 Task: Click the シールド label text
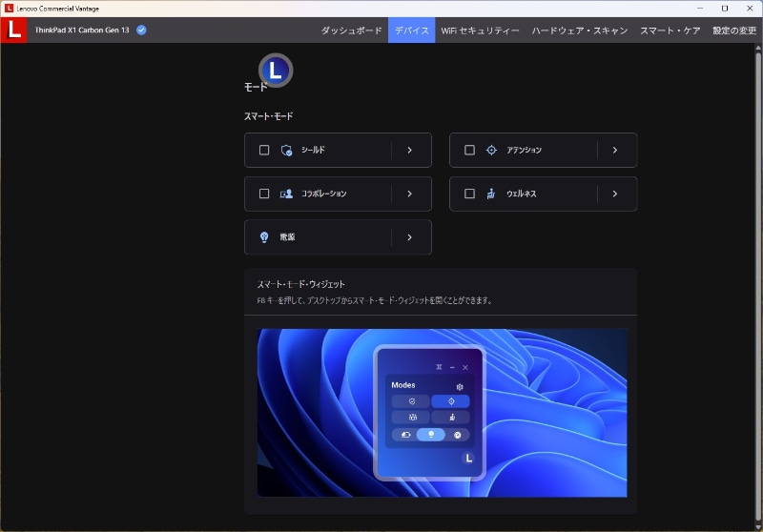pyautogui.click(x=313, y=150)
